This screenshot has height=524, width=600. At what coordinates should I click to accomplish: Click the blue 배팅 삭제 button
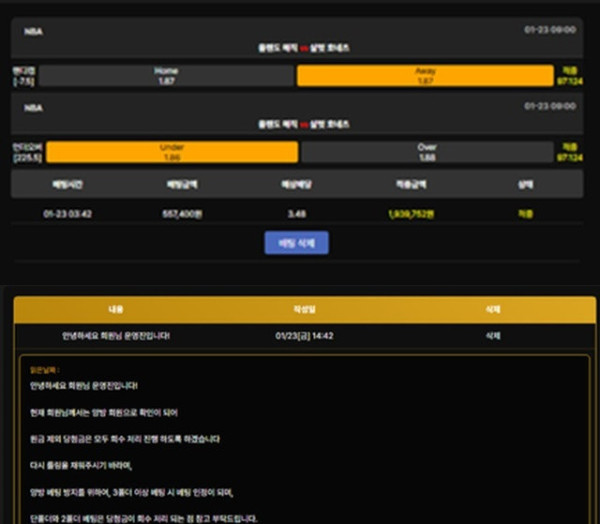tap(296, 242)
